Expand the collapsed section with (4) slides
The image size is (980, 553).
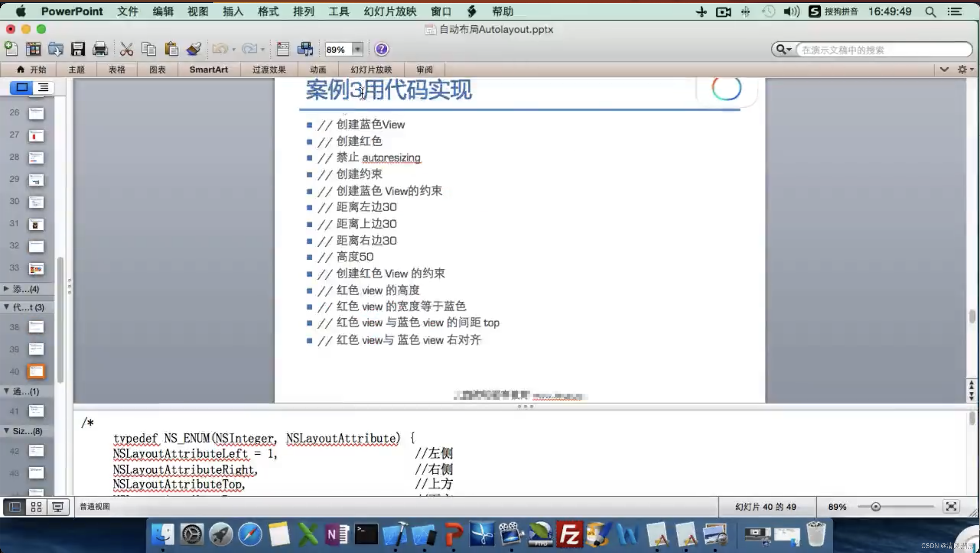[6, 289]
